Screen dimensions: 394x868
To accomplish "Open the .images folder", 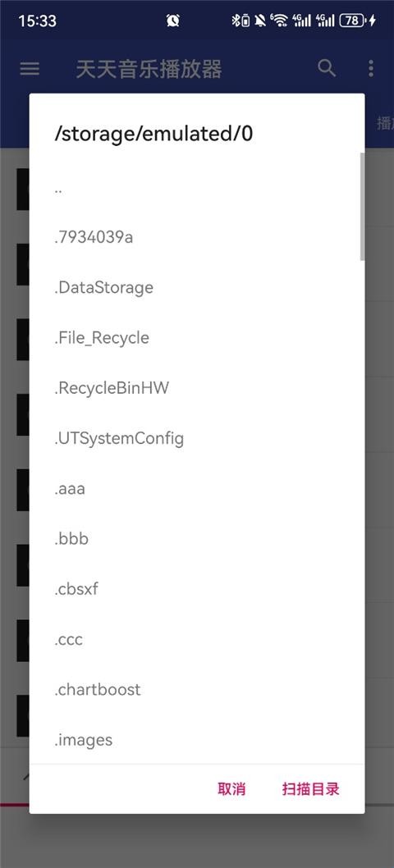I will click(x=196, y=739).
